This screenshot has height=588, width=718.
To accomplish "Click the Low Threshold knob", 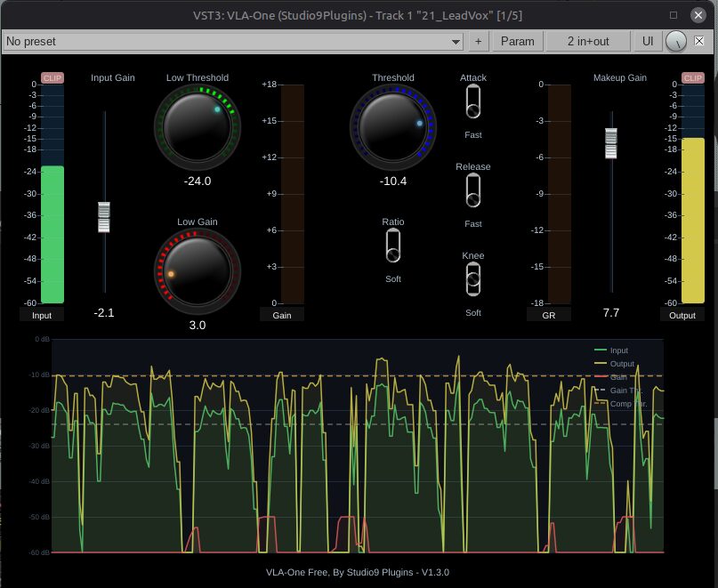I will 198,127.
